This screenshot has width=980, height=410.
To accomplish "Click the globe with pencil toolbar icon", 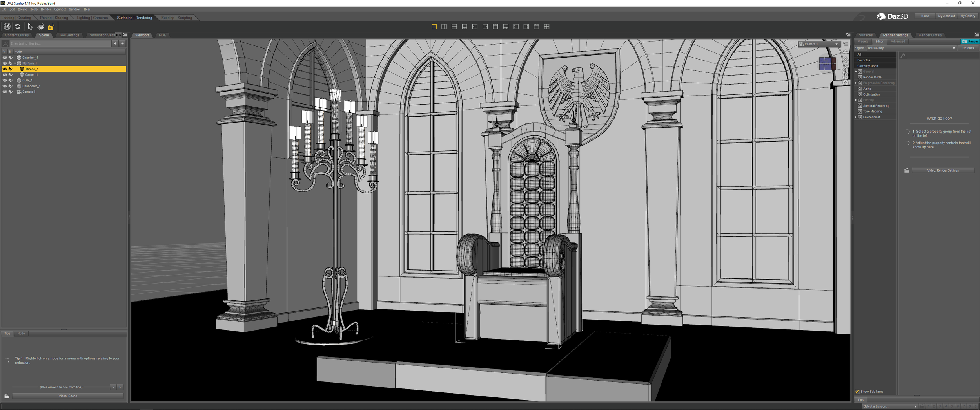I will (x=7, y=27).
